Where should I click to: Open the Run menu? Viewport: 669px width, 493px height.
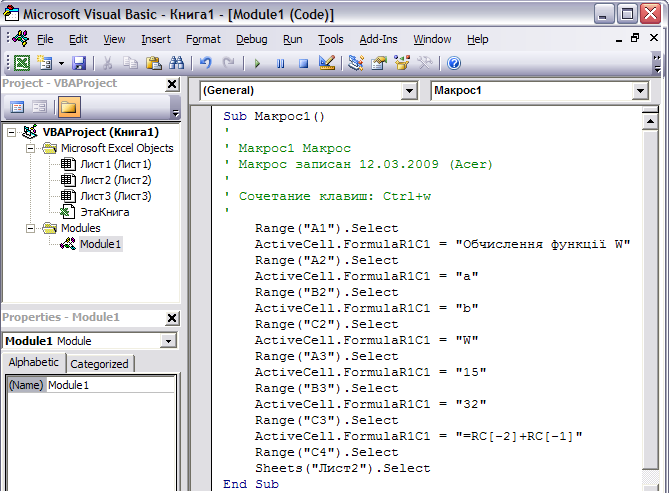tap(293, 39)
